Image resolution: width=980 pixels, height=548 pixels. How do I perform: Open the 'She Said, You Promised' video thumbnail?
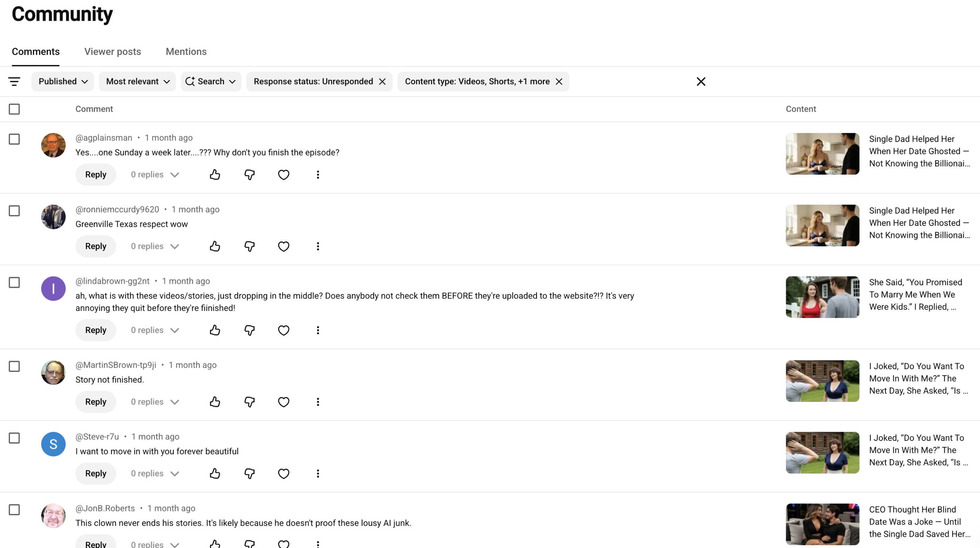(x=823, y=297)
